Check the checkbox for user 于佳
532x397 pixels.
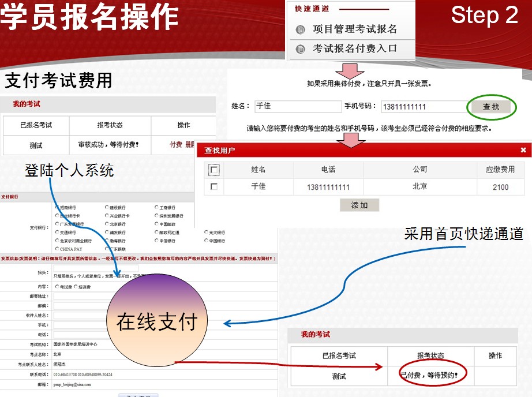tap(214, 188)
